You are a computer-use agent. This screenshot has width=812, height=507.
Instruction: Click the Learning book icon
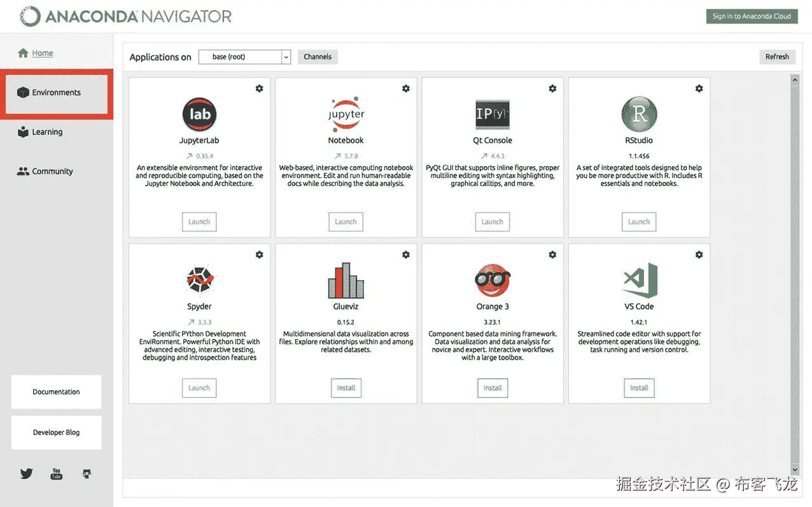24,132
